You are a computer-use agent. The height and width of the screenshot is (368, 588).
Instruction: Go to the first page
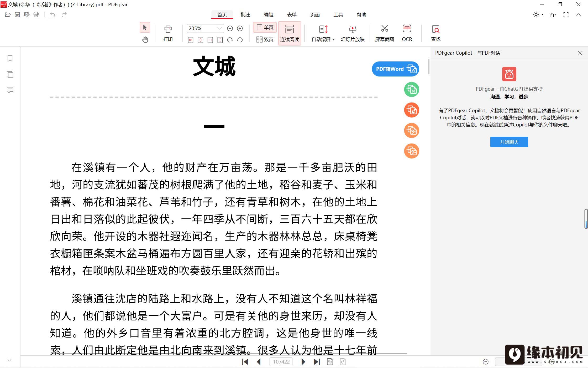tap(245, 362)
